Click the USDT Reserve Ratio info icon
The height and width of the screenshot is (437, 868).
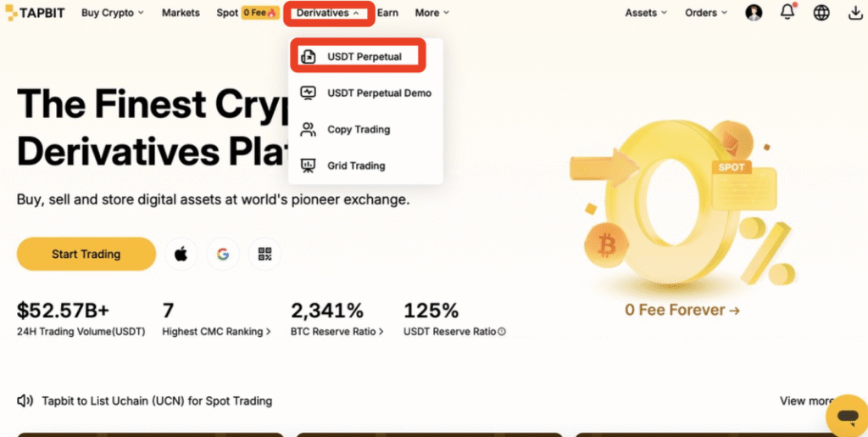[x=502, y=333]
